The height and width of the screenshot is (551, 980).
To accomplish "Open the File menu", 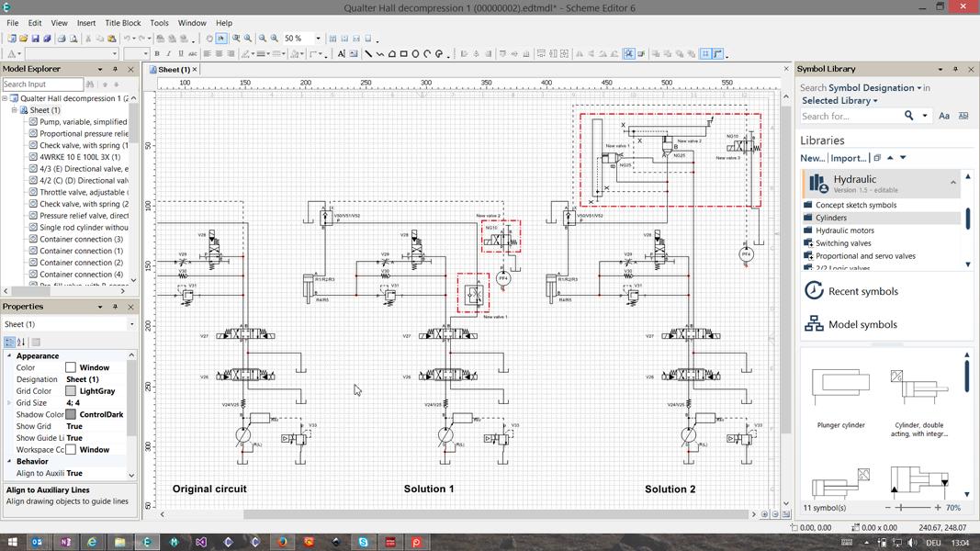I will coord(13,23).
